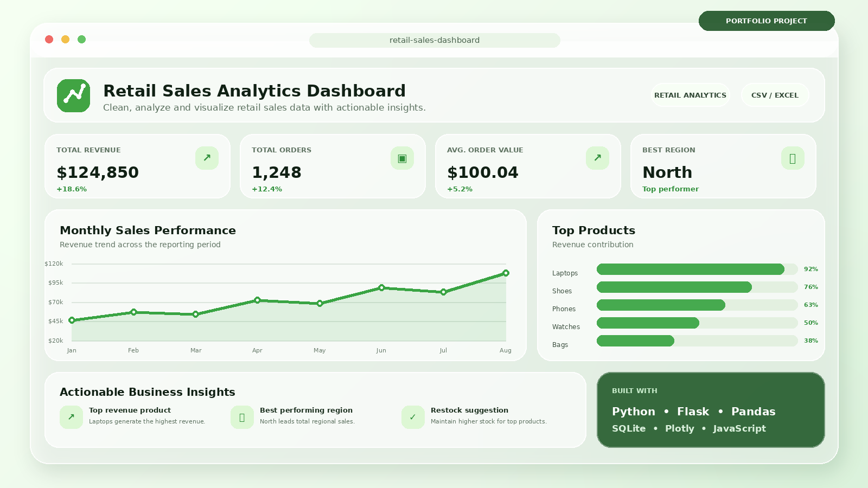The height and width of the screenshot is (488, 868).
Task: Click the yellow minimize window dot
Action: pyautogui.click(x=66, y=39)
